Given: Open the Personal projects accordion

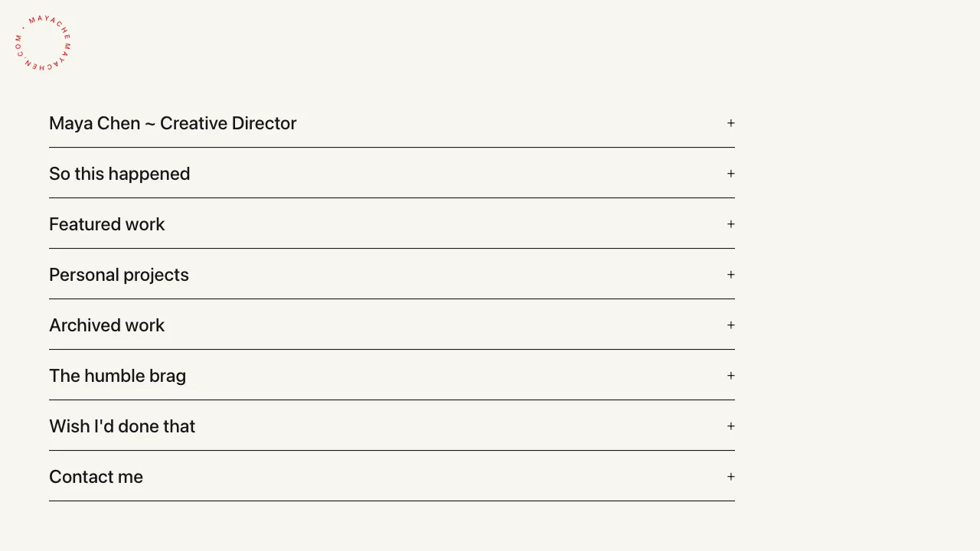Looking at the screenshot, I should 392,275.
